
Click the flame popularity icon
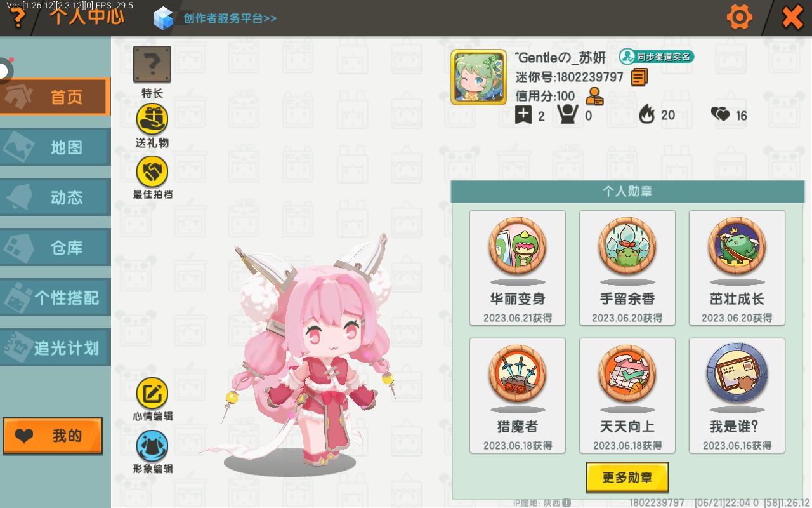pyautogui.click(x=646, y=115)
